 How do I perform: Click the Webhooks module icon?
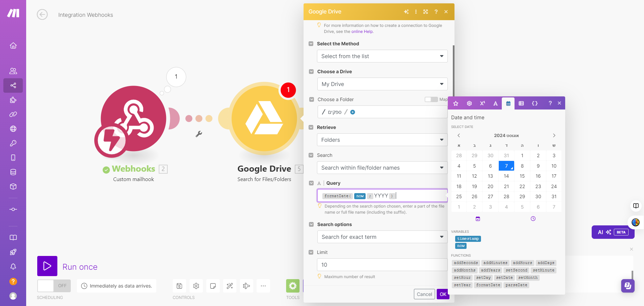(133, 118)
